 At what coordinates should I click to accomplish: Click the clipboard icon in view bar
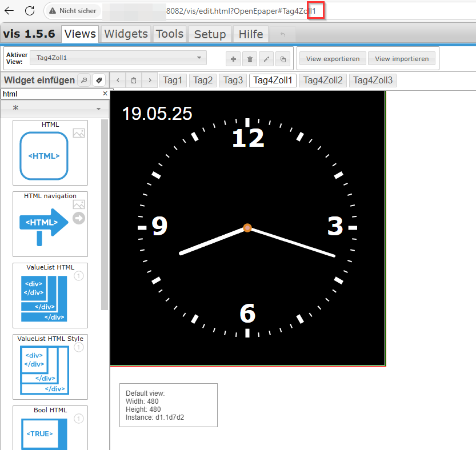click(134, 81)
